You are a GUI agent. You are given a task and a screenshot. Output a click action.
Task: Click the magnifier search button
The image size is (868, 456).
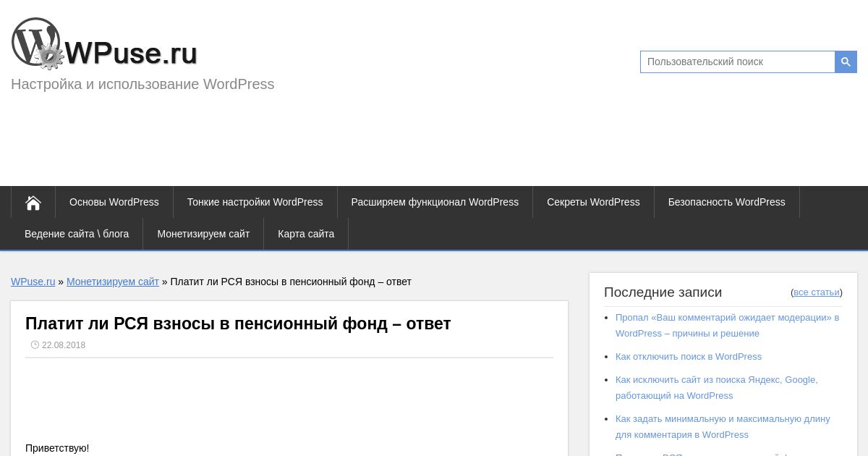pos(846,62)
